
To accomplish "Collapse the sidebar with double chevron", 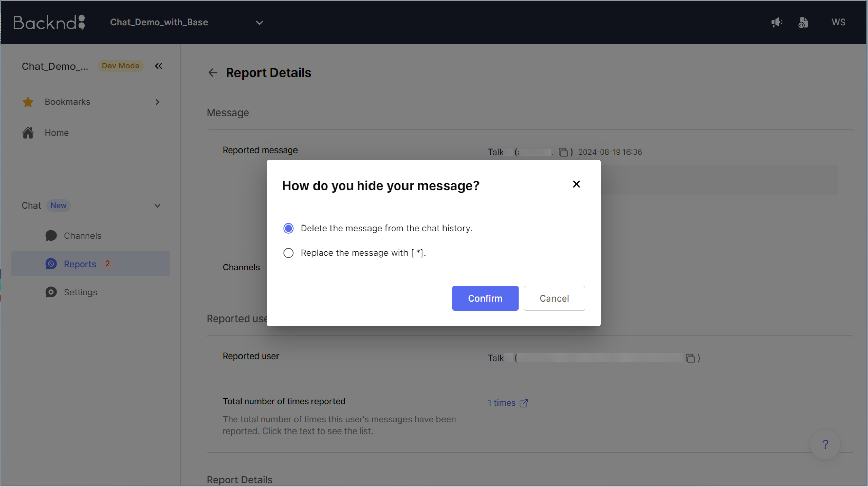I will (158, 66).
